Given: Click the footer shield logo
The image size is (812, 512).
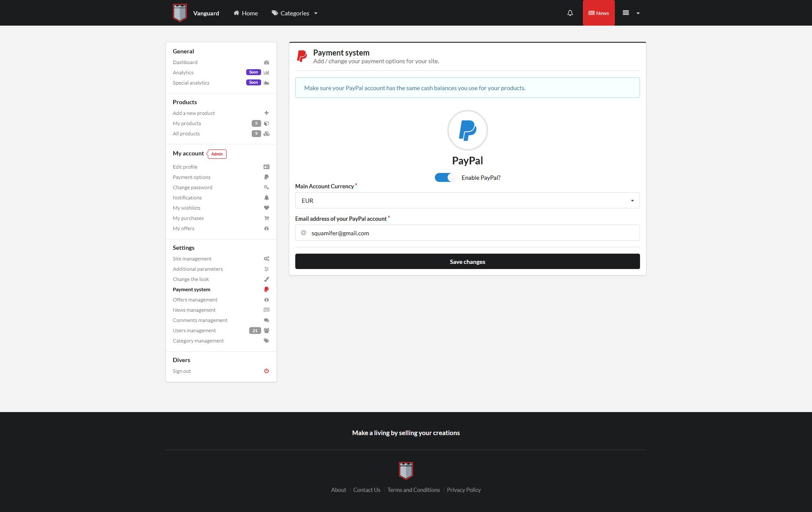Looking at the screenshot, I should click(x=406, y=471).
